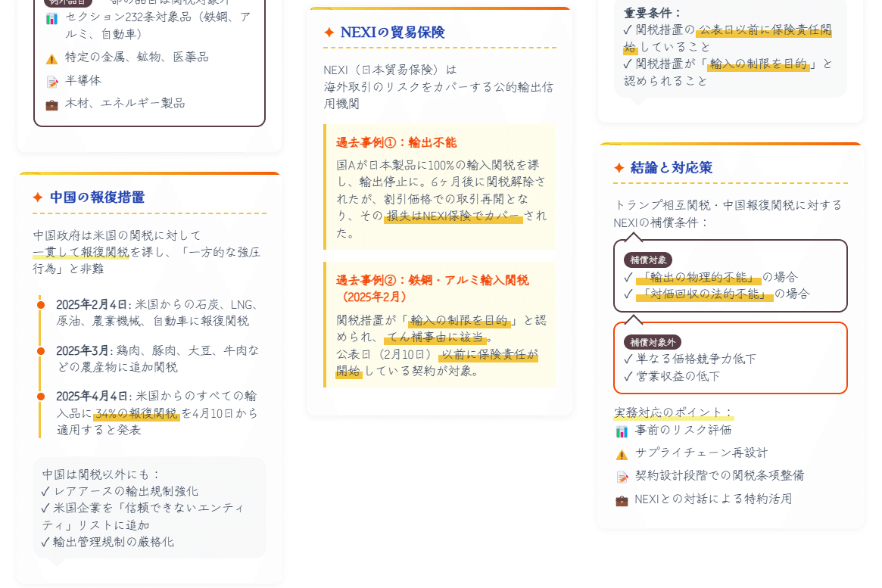
Task: Click the サプライチェーン再設計 text
Action: point(702,453)
